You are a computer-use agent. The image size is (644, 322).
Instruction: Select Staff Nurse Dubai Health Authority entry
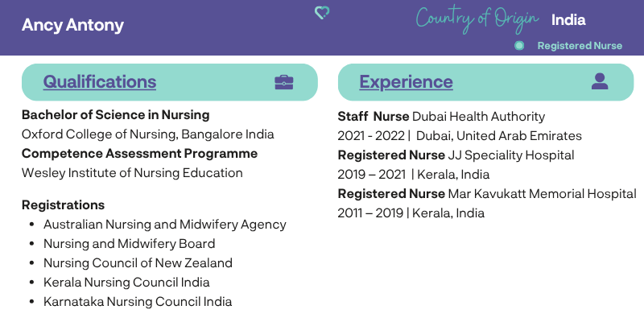tap(441, 117)
